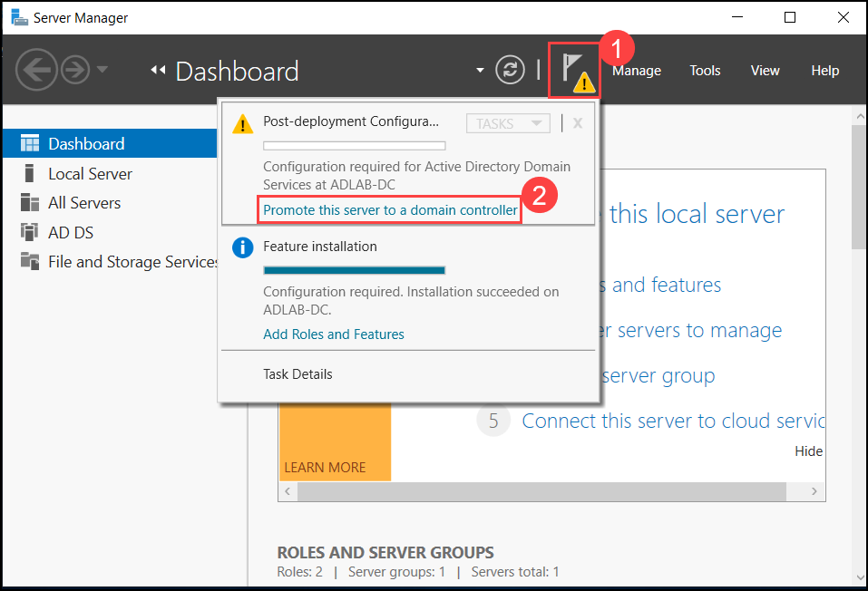This screenshot has width=868, height=591.
Task: Click the ROLES AND SERVER GROUPS heading
Action: pos(385,552)
